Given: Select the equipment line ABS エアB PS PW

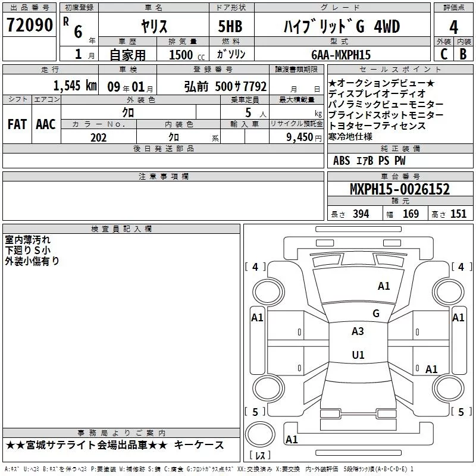Looking at the screenshot, I should (369, 161).
